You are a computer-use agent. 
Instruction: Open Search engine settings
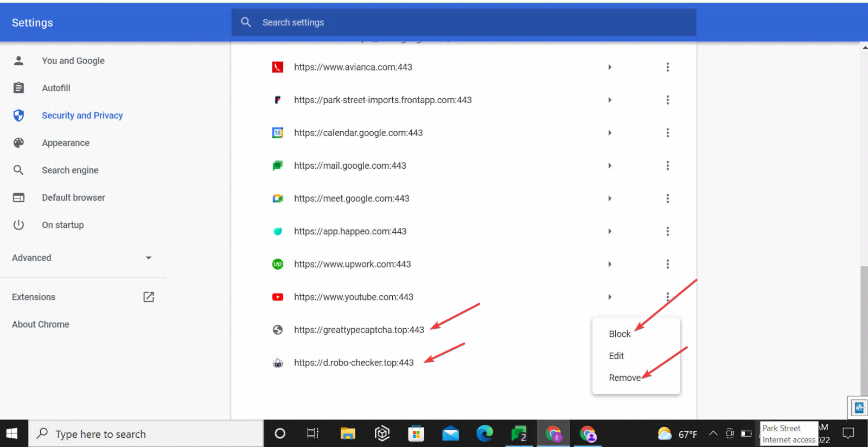click(x=70, y=170)
